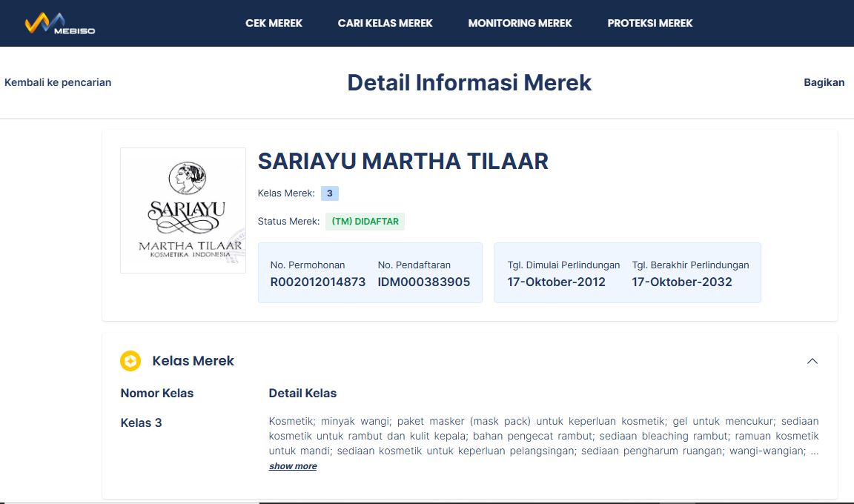Screen dimensions: 854x504
Task: Collapse the Kelas Merek section chevron
Action: 812,361
